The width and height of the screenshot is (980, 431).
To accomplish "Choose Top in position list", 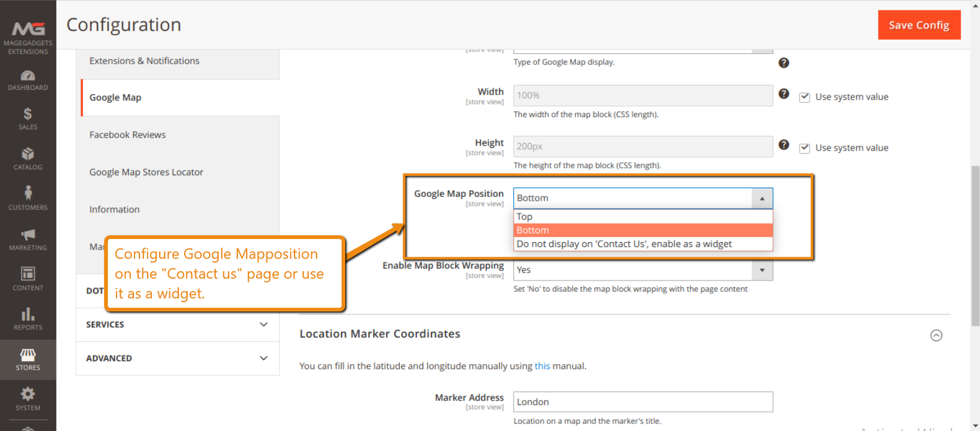I will click(x=643, y=217).
